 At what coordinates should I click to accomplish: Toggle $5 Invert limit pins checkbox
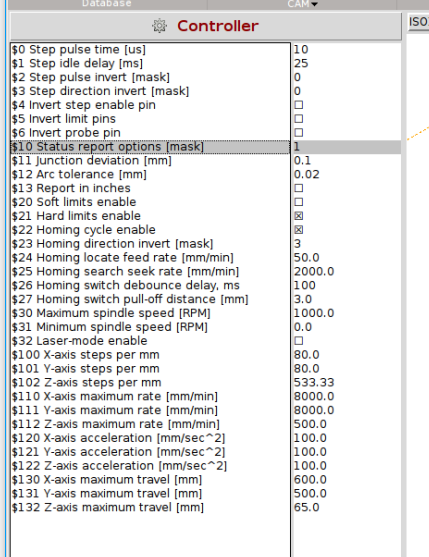click(299, 119)
